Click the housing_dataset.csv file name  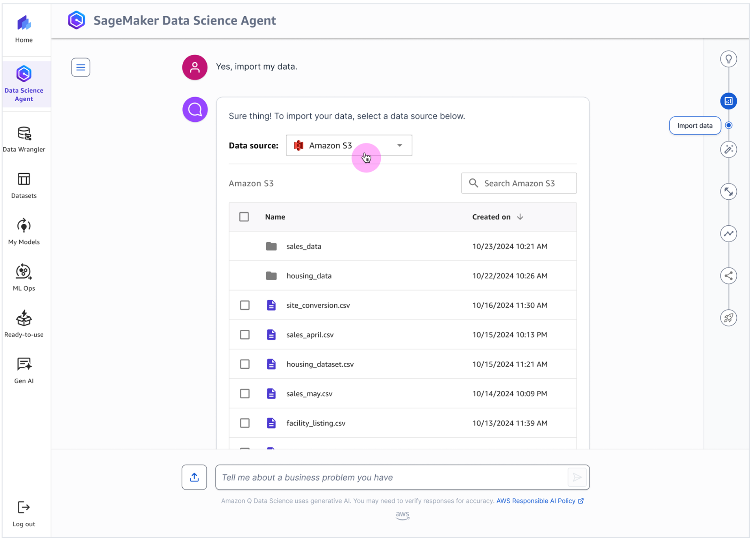(x=320, y=364)
